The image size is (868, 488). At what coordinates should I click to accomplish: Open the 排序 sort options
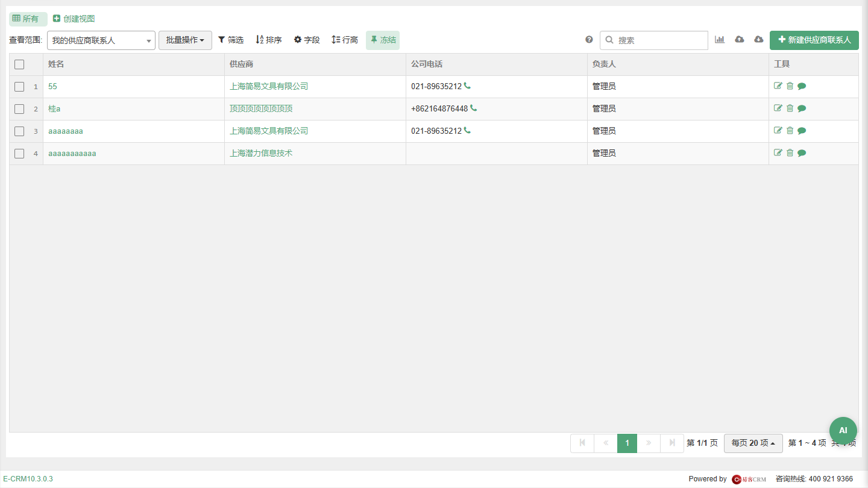click(x=269, y=40)
